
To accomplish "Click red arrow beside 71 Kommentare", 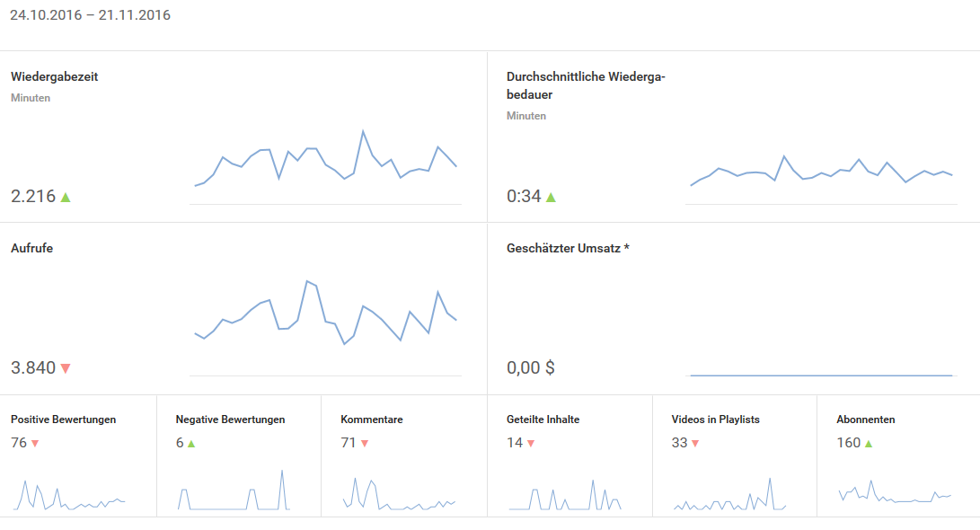I will (x=365, y=444).
